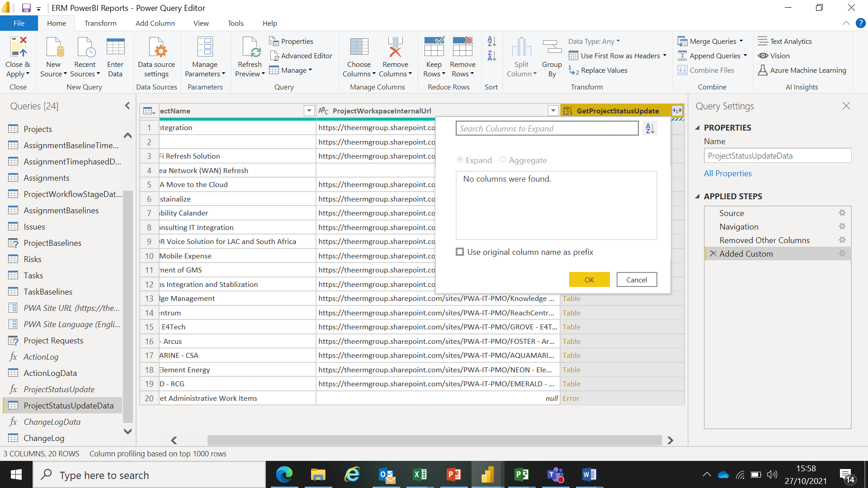This screenshot has width=868, height=488.
Task: Open Excel from the taskbar
Action: click(420, 474)
